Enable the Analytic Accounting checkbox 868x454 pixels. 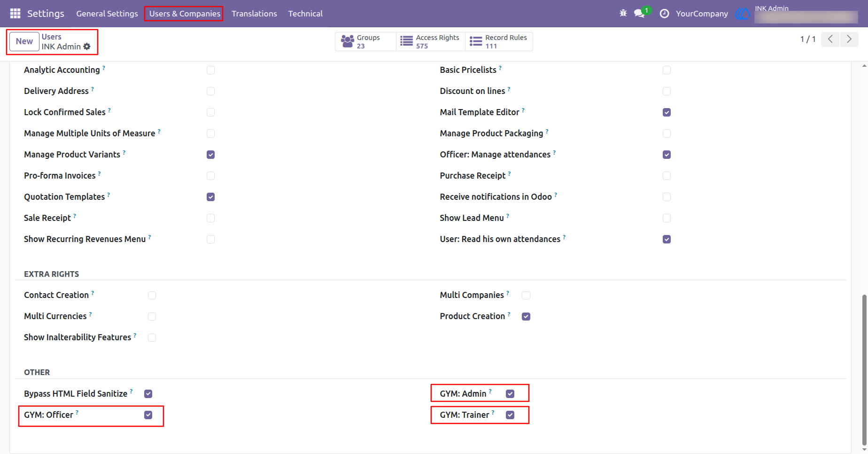pyautogui.click(x=210, y=70)
